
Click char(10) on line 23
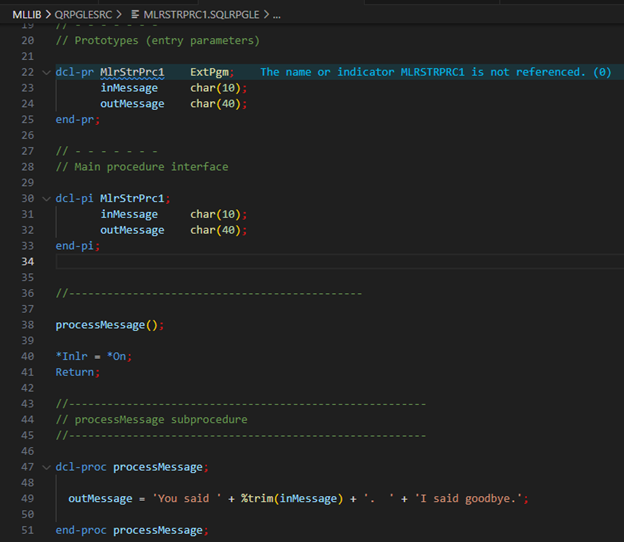[x=216, y=88]
